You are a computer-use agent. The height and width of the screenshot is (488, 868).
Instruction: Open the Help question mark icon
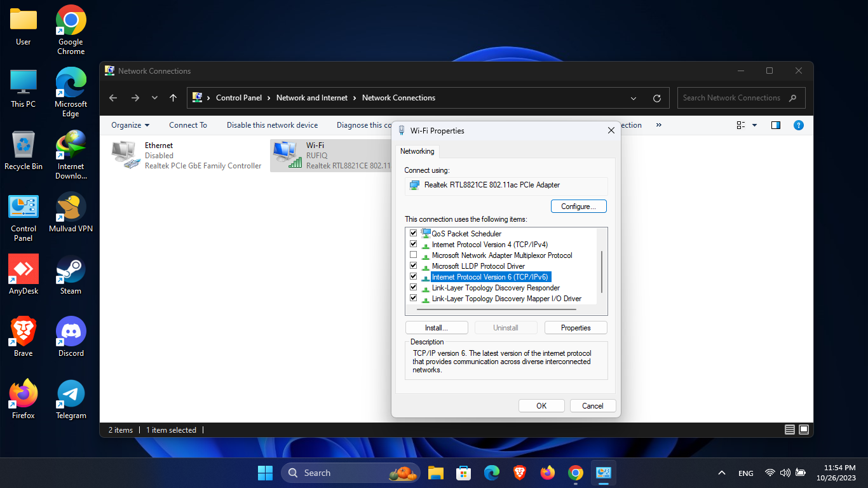pyautogui.click(x=799, y=125)
